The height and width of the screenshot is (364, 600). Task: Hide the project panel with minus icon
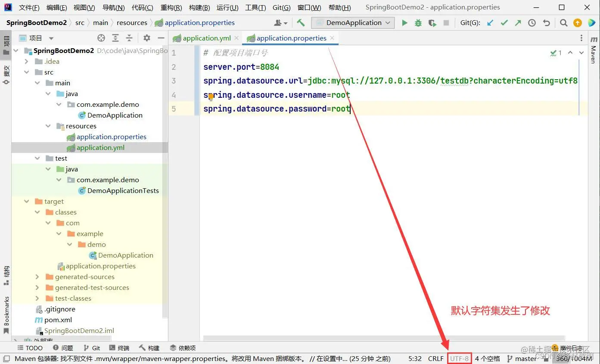pyautogui.click(x=161, y=38)
